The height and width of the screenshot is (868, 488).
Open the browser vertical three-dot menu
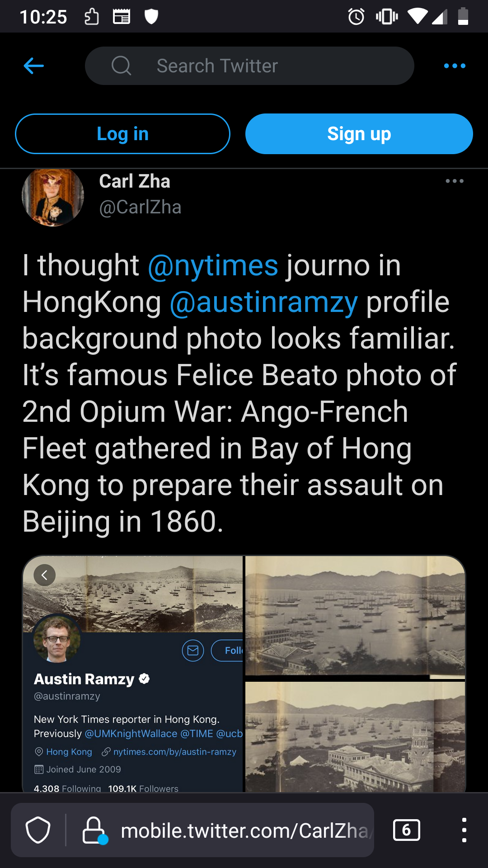(x=464, y=830)
